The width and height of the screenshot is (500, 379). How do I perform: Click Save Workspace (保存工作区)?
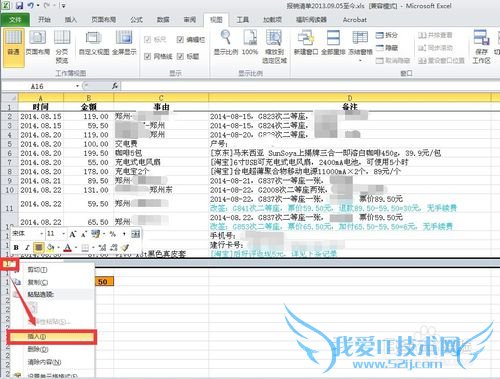tap(482, 47)
